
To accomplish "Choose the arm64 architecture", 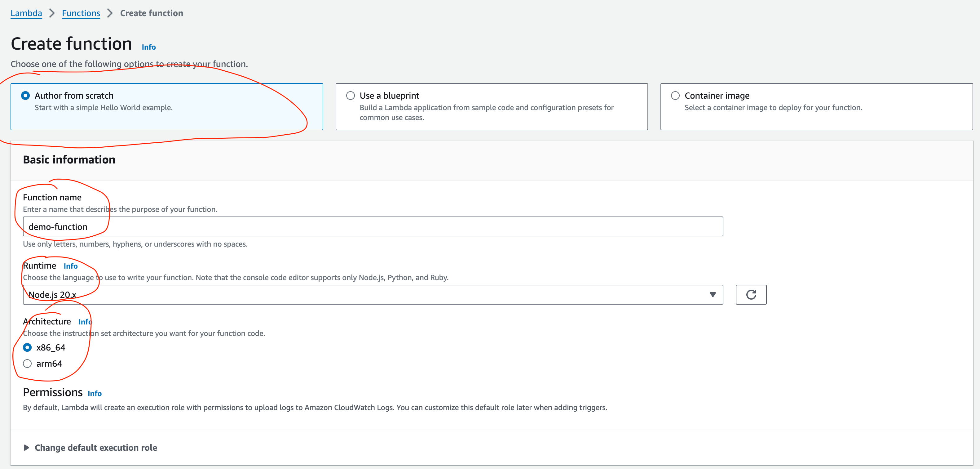I will click(27, 364).
